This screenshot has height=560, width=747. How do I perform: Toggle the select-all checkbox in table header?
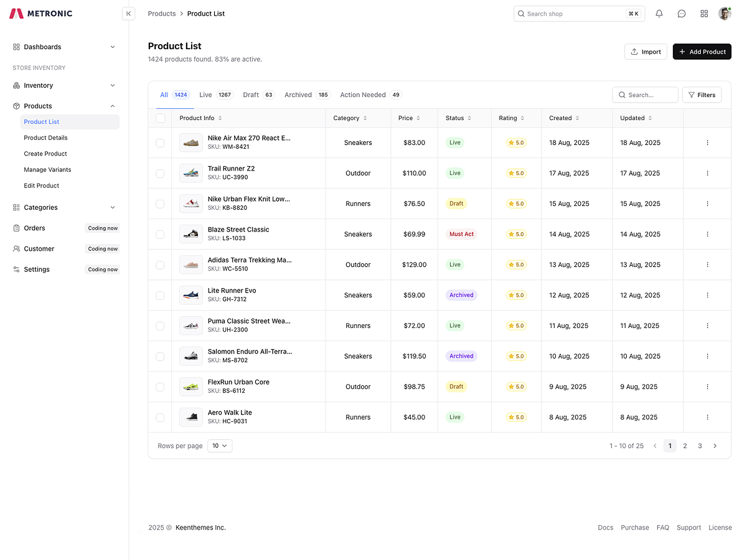[x=161, y=118]
